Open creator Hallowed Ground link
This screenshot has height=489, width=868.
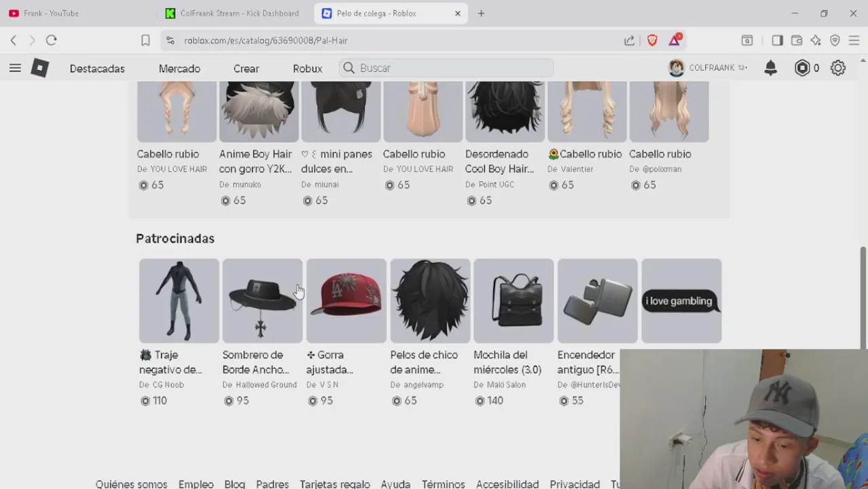[266, 384]
